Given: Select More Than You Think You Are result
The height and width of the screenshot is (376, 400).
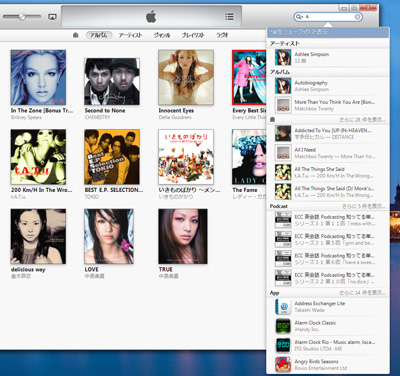Looking at the screenshot, I should (328, 105).
